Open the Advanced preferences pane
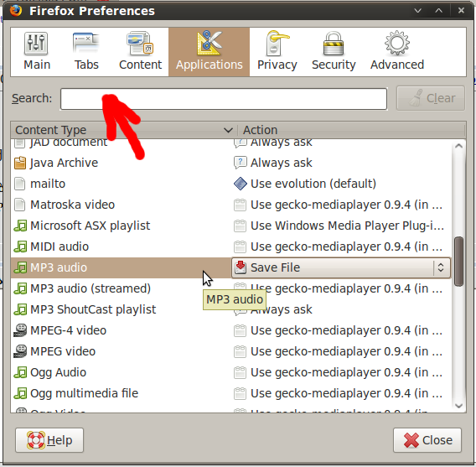 click(x=396, y=52)
